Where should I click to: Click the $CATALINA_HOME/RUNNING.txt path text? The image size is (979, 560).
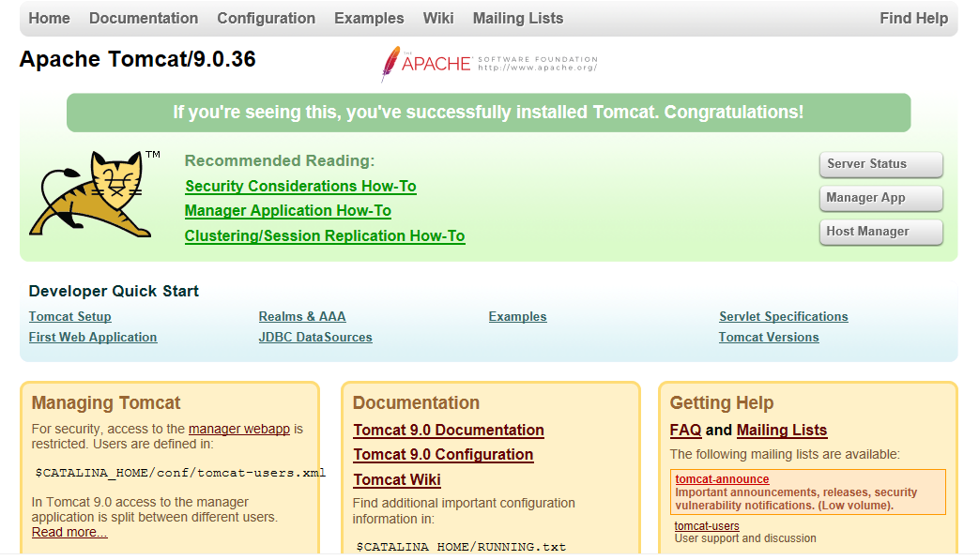click(x=462, y=547)
